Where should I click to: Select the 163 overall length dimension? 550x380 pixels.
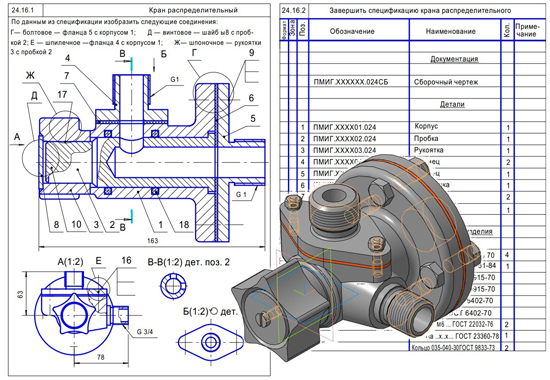point(152,241)
